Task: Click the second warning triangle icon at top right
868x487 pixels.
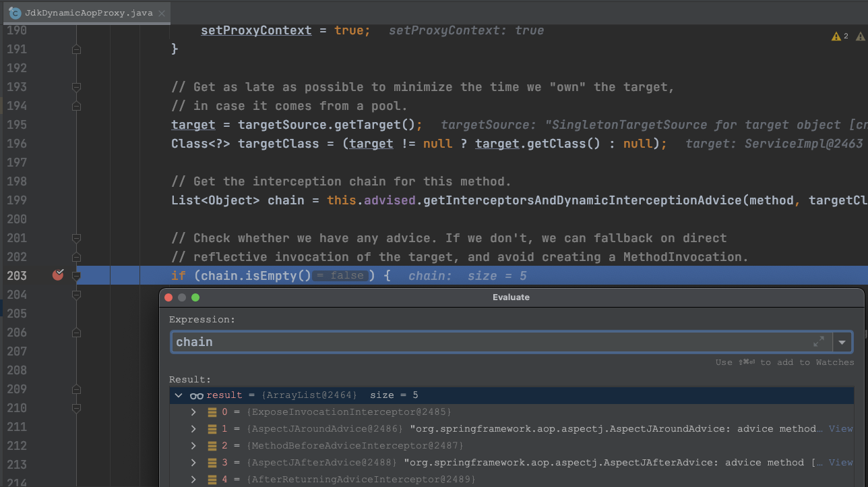Action: [x=860, y=36]
